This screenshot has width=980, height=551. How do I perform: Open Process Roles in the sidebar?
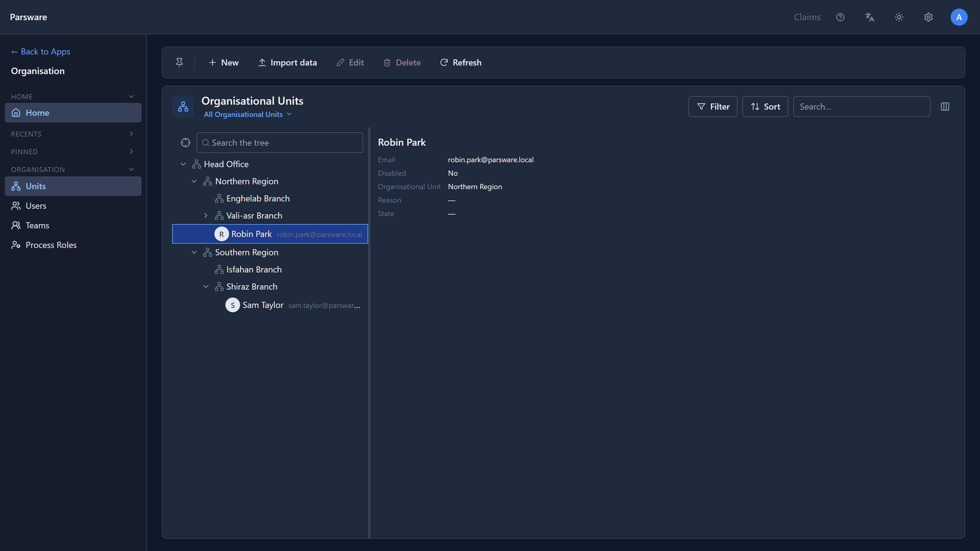pos(73,245)
